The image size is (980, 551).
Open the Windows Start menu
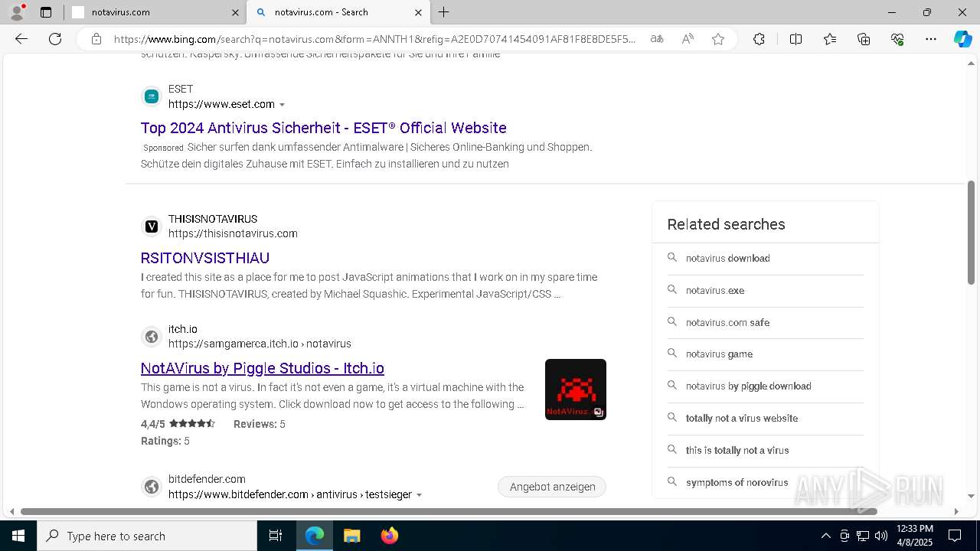click(x=18, y=536)
